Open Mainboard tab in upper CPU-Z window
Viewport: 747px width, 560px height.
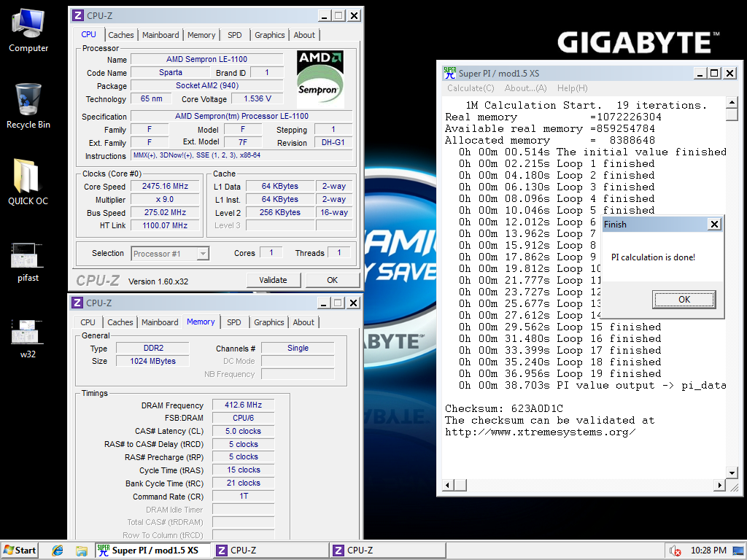click(x=160, y=35)
